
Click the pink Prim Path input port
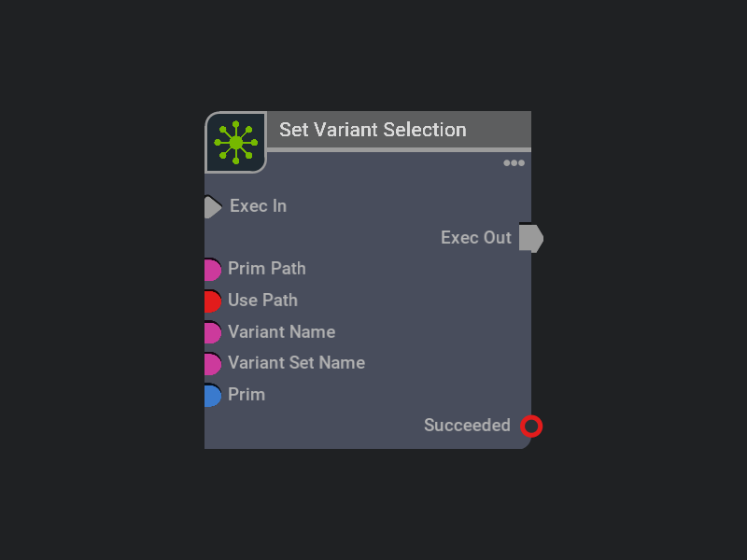[212, 270]
